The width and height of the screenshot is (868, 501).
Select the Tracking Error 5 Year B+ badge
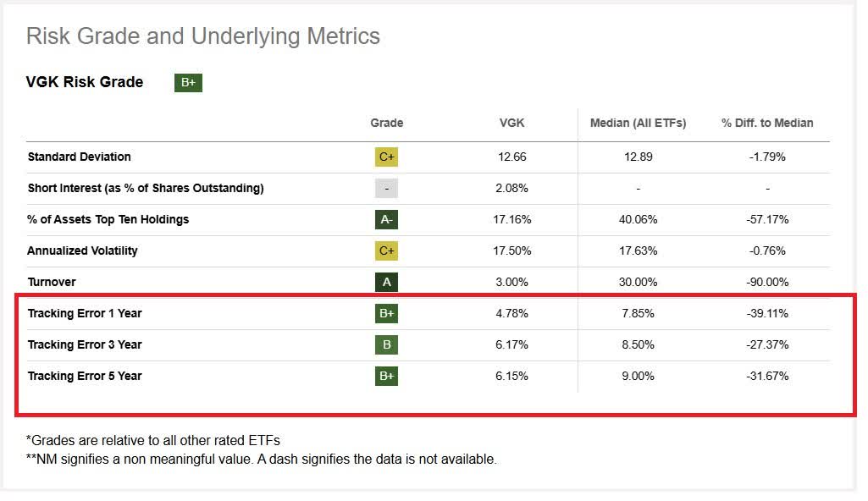tap(386, 376)
